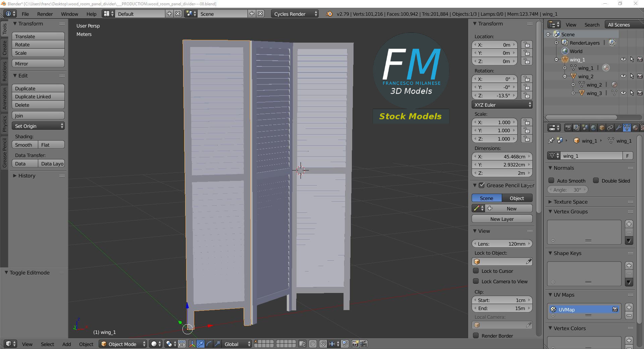The width and height of the screenshot is (644, 349).
Task: Click the World globe icon in outliner
Action: click(x=565, y=51)
